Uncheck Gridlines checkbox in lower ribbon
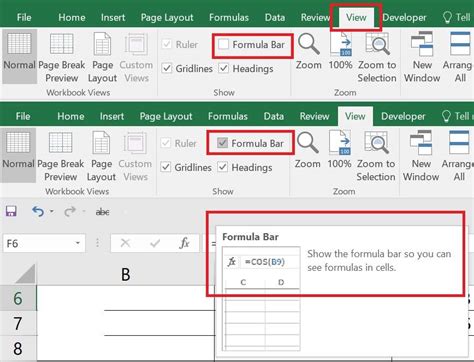The width and height of the screenshot is (474, 362). [166, 167]
